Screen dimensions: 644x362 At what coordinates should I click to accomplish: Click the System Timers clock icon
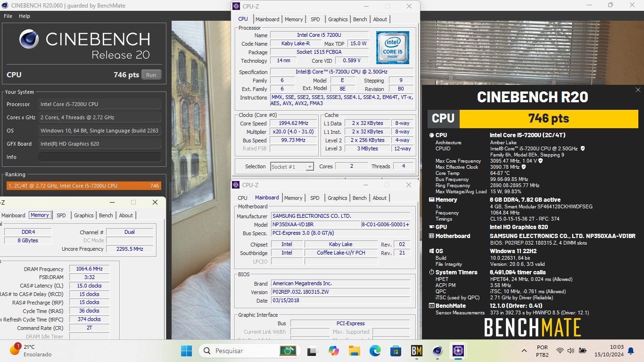432,272
